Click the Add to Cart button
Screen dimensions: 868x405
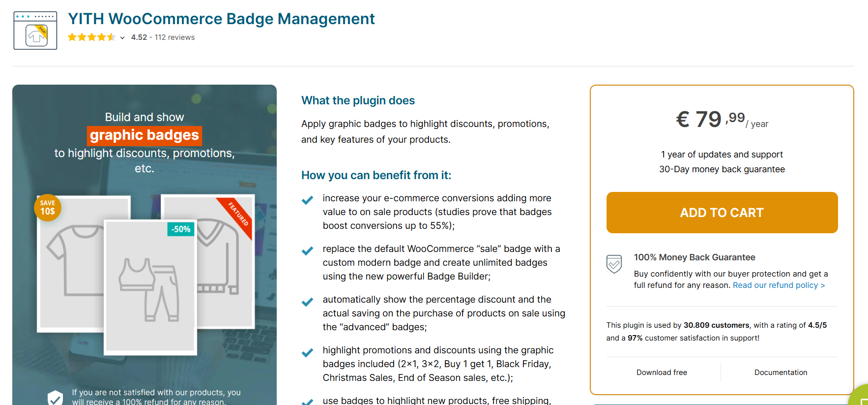pyautogui.click(x=722, y=213)
